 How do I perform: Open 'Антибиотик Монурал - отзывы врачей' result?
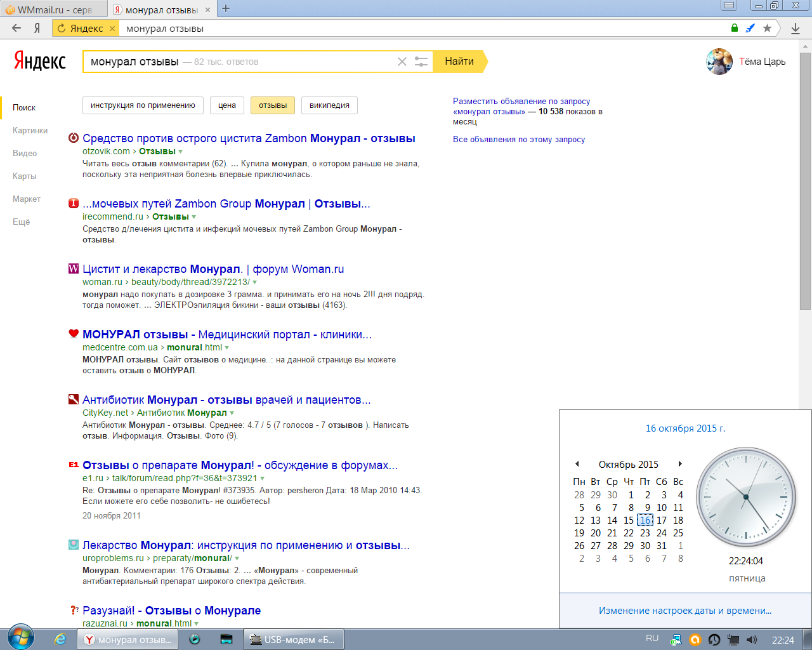pyautogui.click(x=226, y=400)
